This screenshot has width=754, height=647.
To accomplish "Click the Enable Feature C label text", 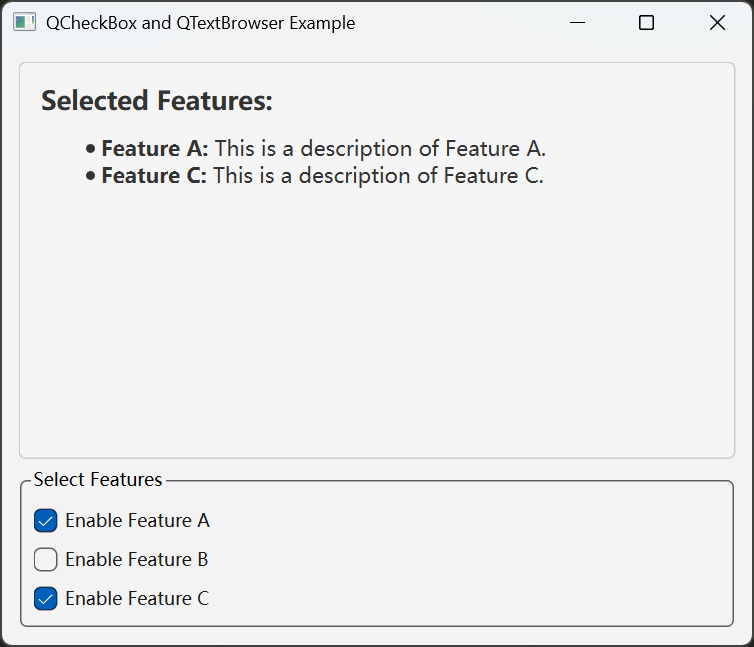I will (137, 598).
